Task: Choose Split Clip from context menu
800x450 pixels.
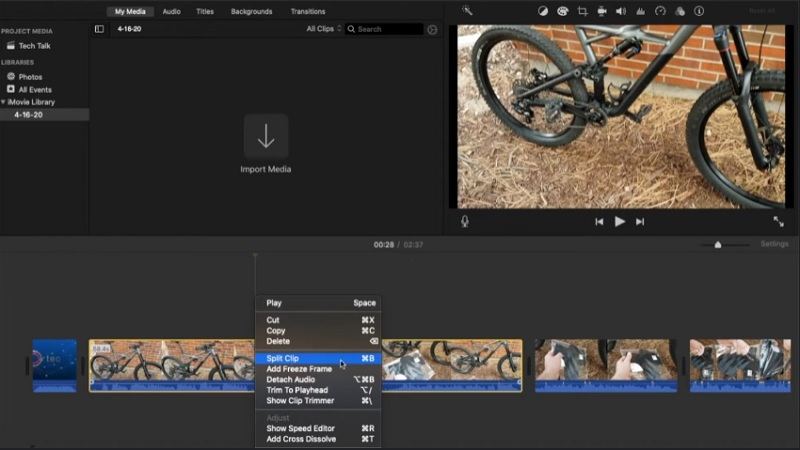Action: [x=318, y=358]
